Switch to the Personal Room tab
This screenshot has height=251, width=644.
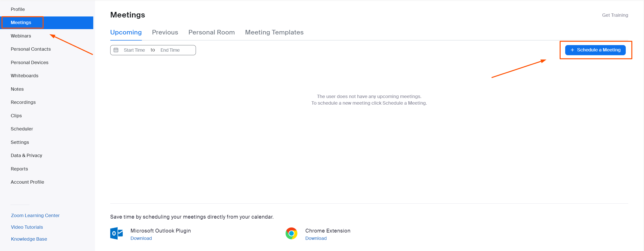[x=212, y=32]
